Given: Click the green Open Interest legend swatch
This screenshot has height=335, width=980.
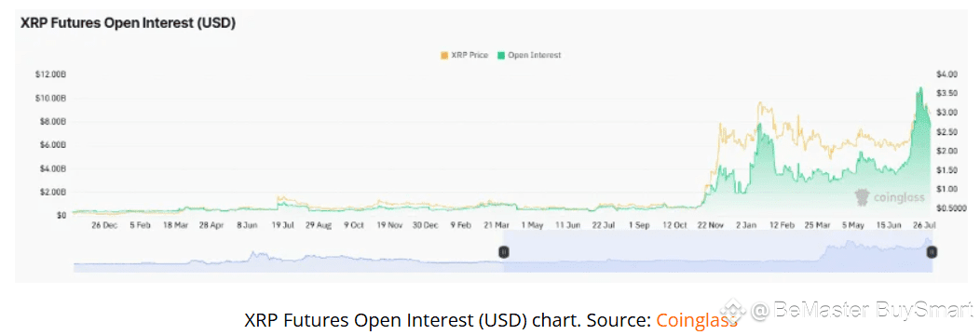Looking at the screenshot, I should click(x=500, y=55).
